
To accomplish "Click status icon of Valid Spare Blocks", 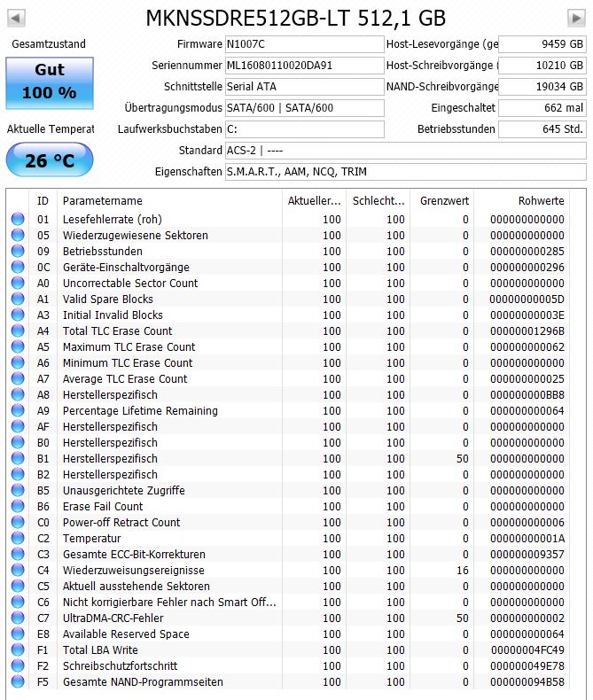I will 18,299.
